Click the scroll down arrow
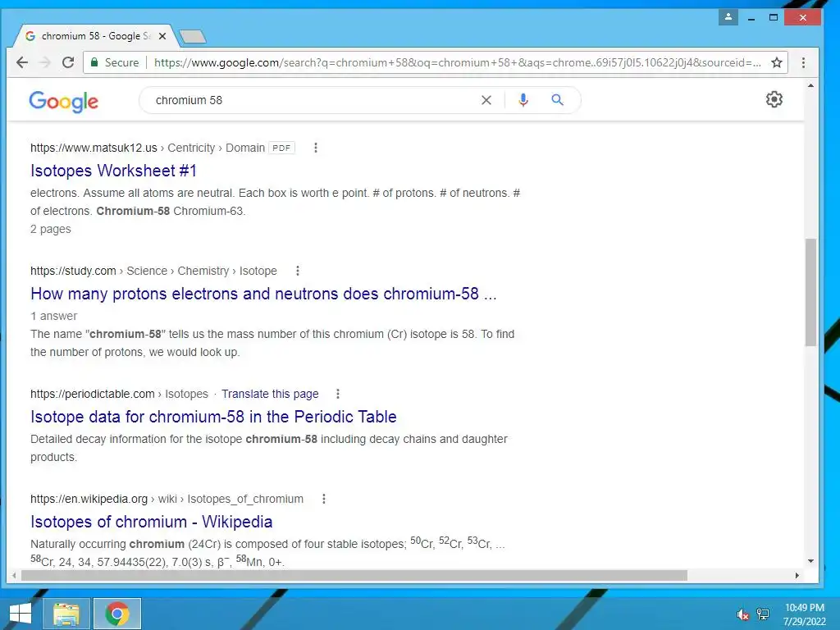The width and height of the screenshot is (840, 630). pos(810,561)
